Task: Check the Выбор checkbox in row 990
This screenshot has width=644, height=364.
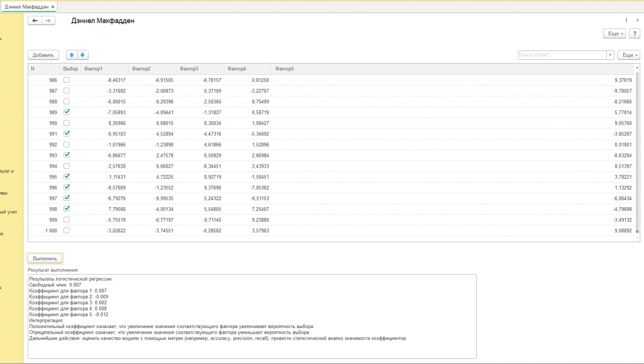Action: [67, 123]
